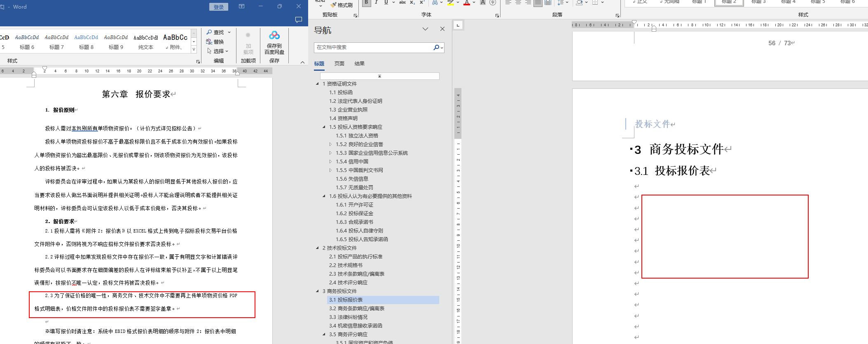
Task: Open the 选择 select dropdown
Action: click(217, 51)
